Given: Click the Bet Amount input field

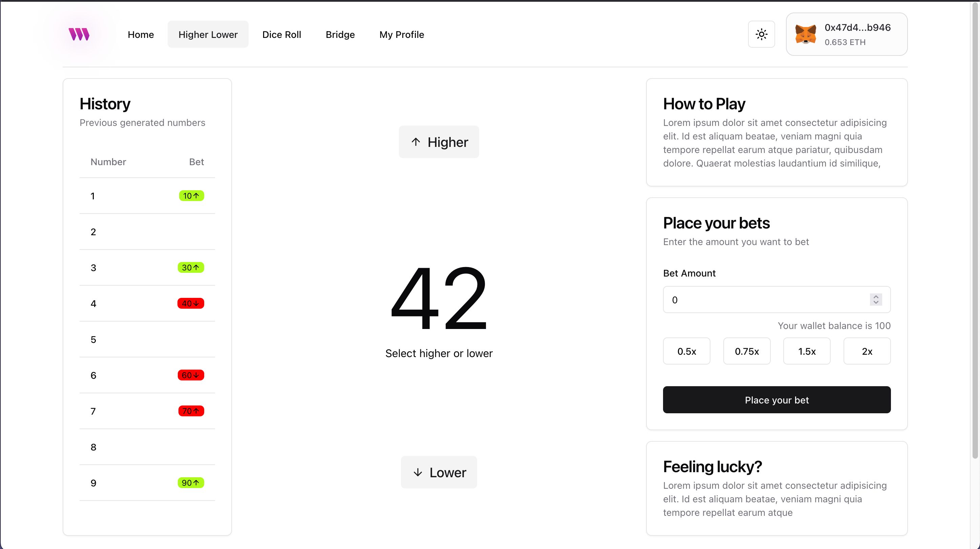Looking at the screenshot, I should (777, 300).
